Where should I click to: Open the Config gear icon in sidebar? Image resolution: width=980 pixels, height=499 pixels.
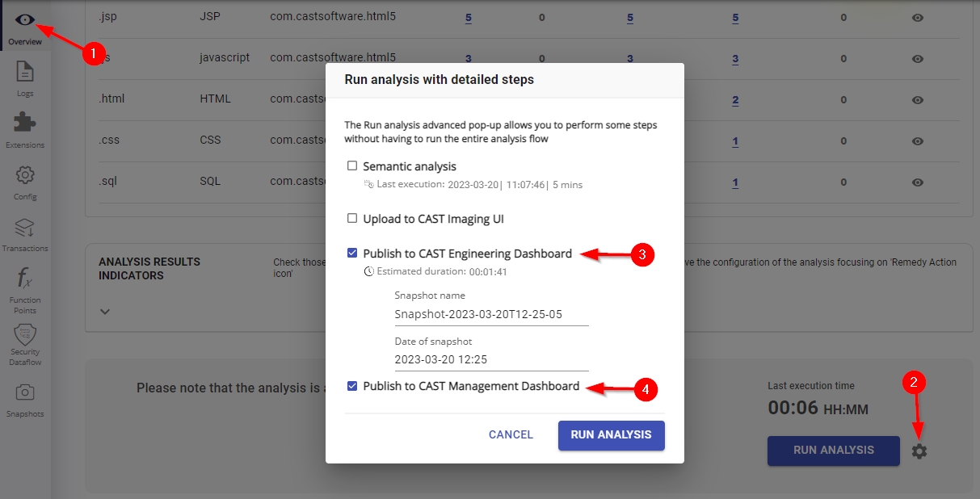(25, 175)
